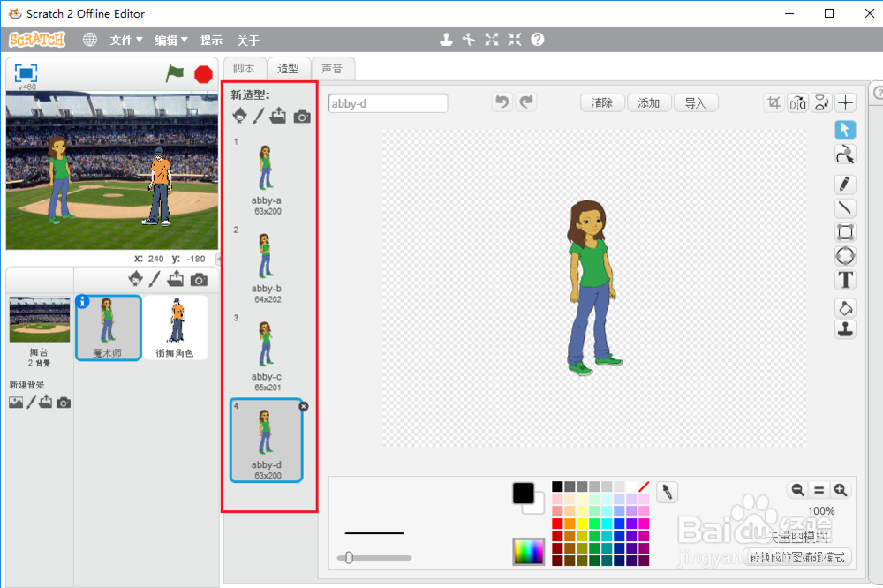Click the undo arrow in paint editor
This screenshot has width=883, height=588.
point(502,102)
